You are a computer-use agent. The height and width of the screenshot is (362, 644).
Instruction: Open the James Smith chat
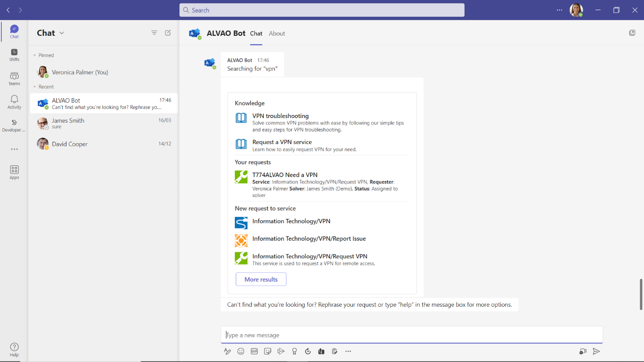[104, 123]
